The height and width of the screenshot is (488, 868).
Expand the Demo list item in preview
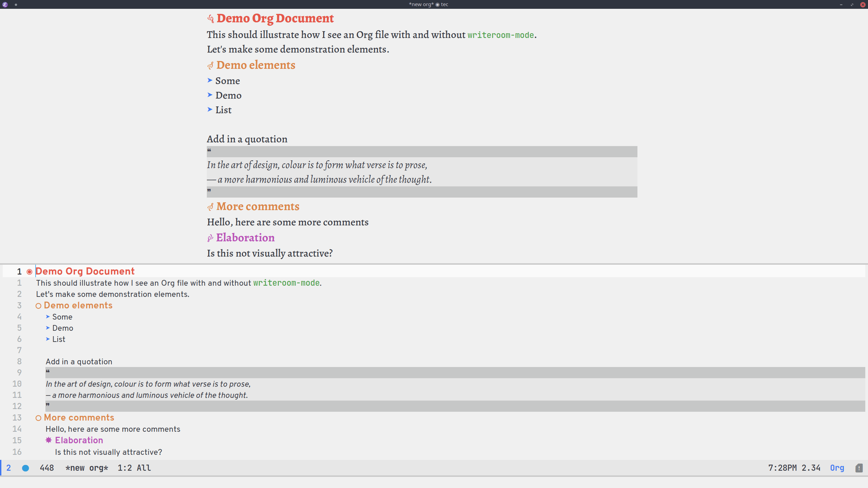click(x=210, y=95)
